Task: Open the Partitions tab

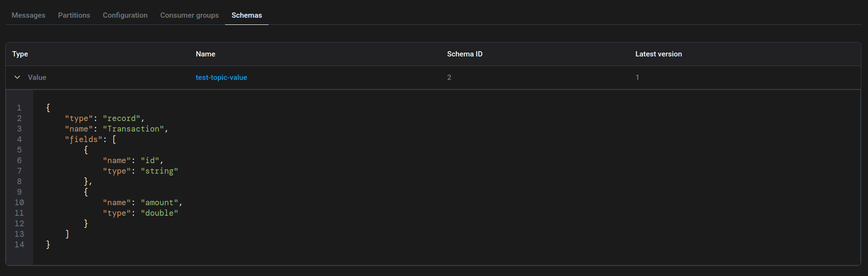Action: [x=74, y=15]
